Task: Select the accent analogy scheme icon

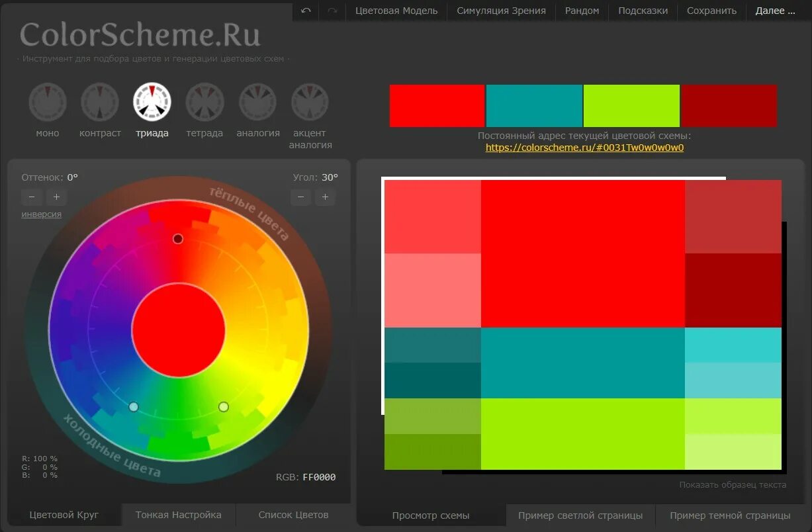Action: pyautogui.click(x=310, y=102)
